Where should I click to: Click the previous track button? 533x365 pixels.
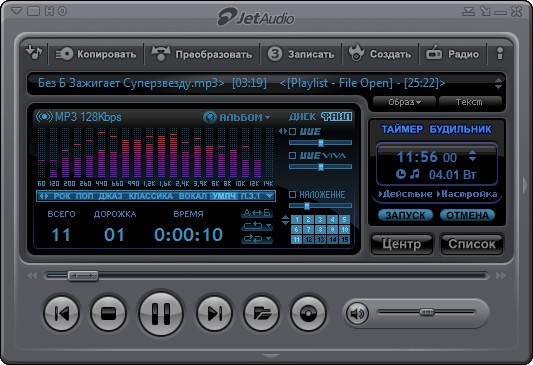(62, 313)
